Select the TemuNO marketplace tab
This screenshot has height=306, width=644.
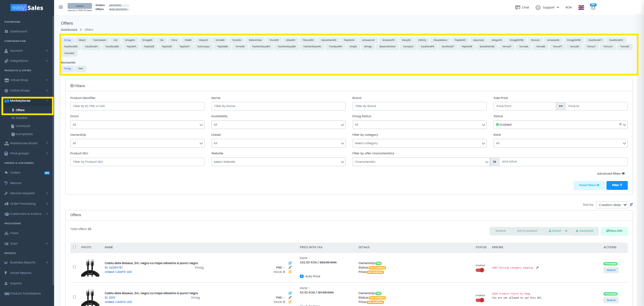pyautogui.click(x=69, y=53)
